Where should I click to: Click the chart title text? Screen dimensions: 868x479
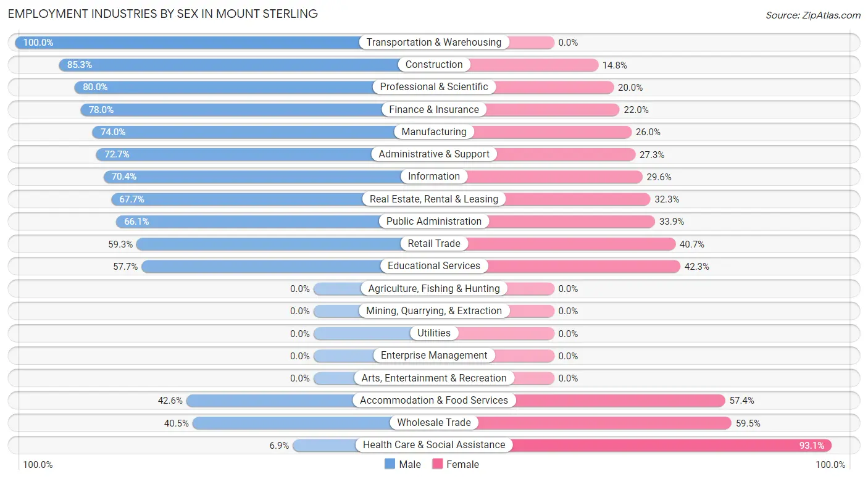[163, 14]
